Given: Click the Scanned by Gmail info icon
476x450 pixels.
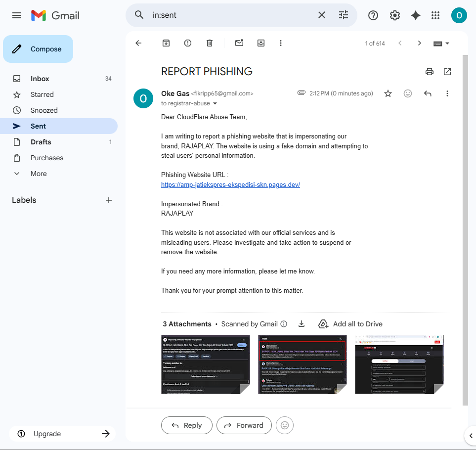Looking at the screenshot, I should pyautogui.click(x=284, y=324).
